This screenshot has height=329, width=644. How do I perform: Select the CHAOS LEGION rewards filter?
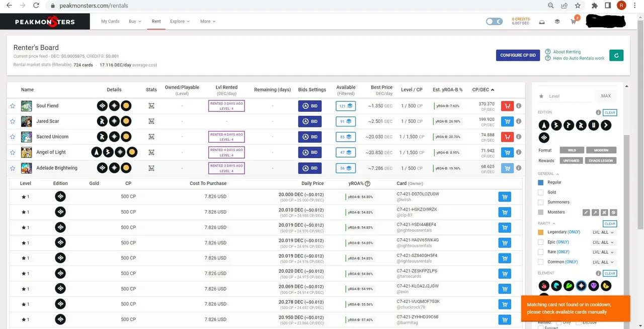click(601, 161)
